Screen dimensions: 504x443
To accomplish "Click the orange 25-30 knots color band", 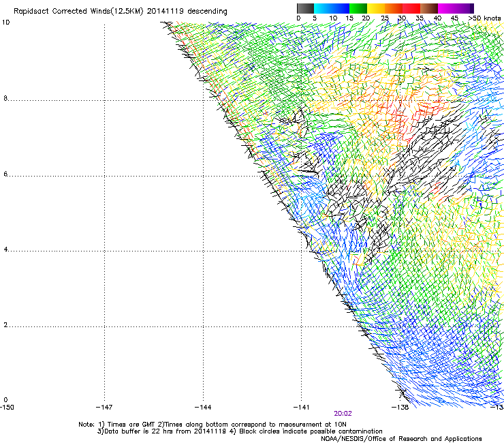I will tap(394, 8).
